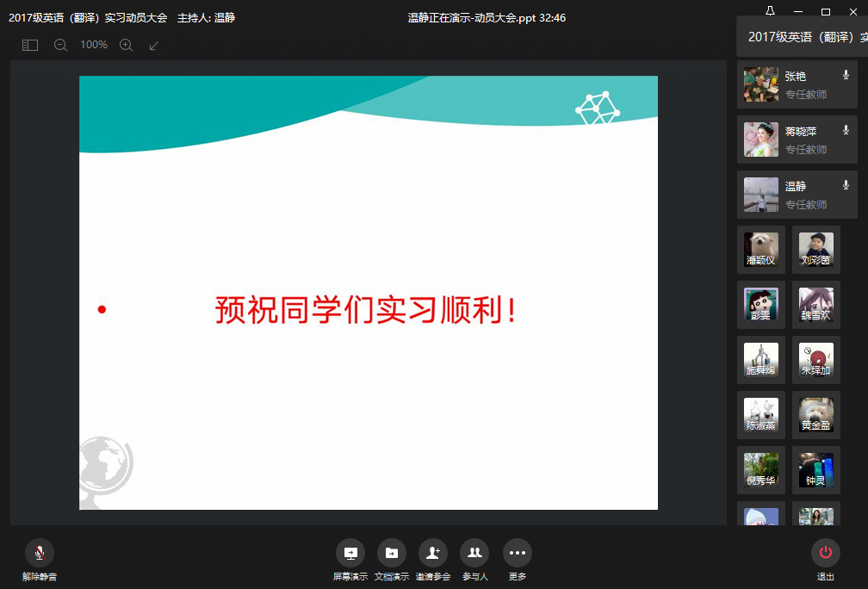Image resolution: width=868 pixels, height=589 pixels.
Task: Click the slide text 预祝同学们实习顺利
Action: [x=366, y=310]
